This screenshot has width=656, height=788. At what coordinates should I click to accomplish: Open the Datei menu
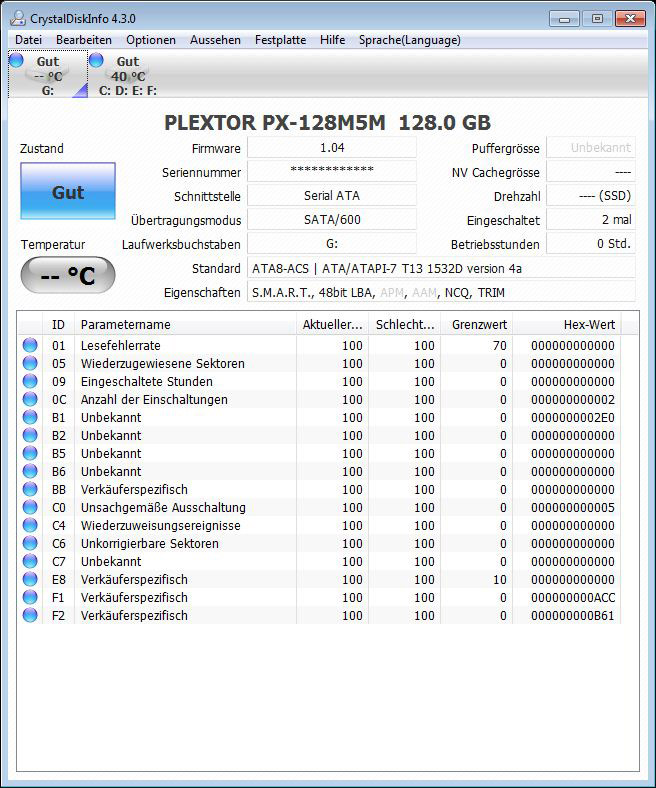(x=28, y=40)
